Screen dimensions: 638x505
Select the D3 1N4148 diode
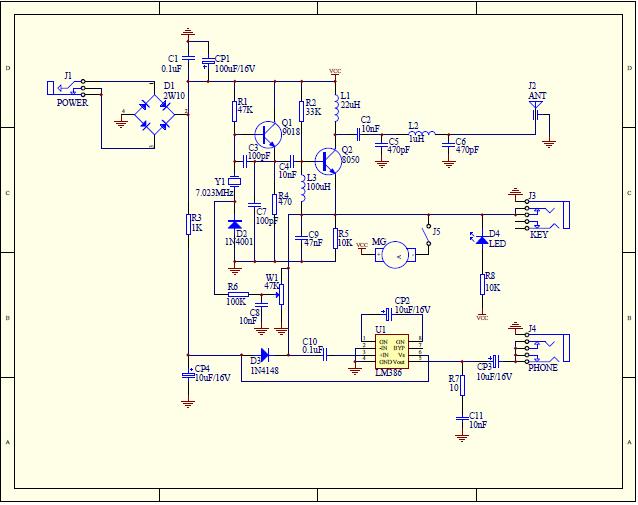coord(264,355)
